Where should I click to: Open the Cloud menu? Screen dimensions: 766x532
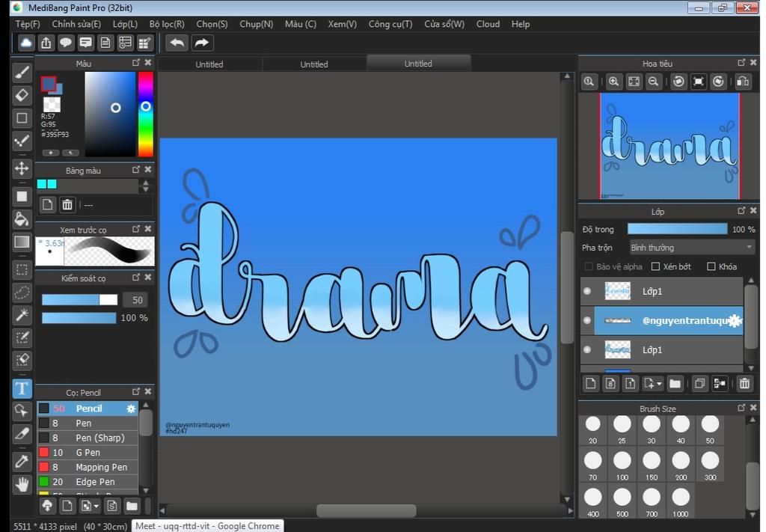pos(488,24)
